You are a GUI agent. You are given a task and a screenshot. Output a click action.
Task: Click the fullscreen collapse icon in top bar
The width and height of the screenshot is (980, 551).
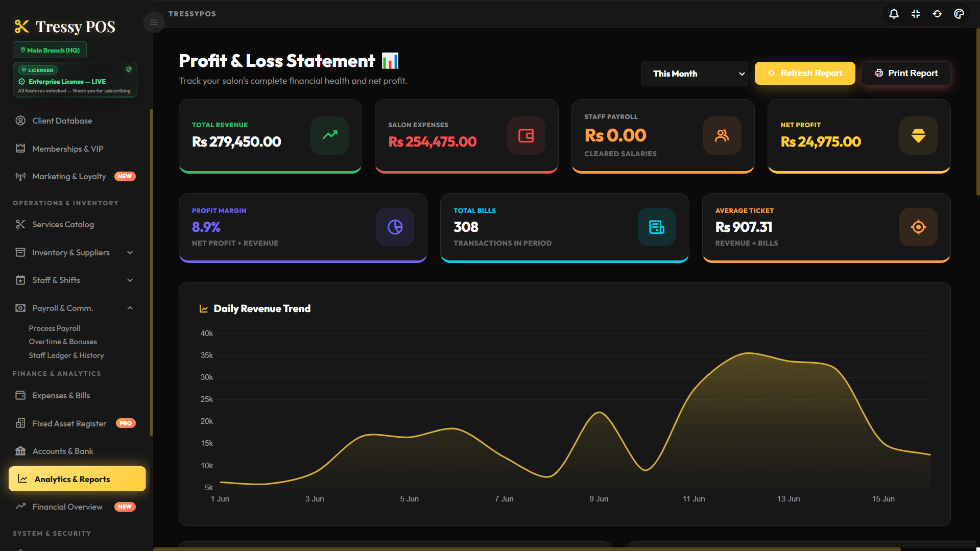click(x=916, y=14)
